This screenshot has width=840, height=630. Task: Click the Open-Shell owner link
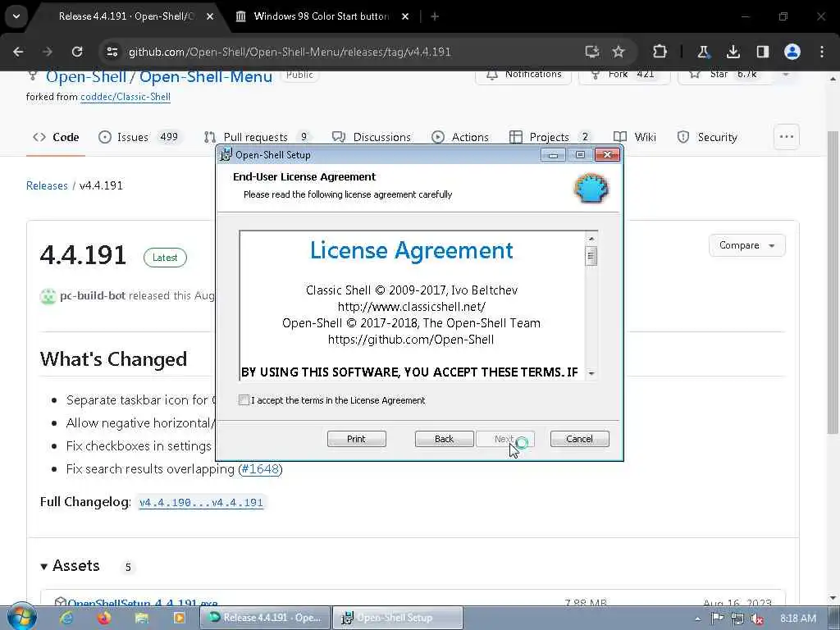point(86,76)
